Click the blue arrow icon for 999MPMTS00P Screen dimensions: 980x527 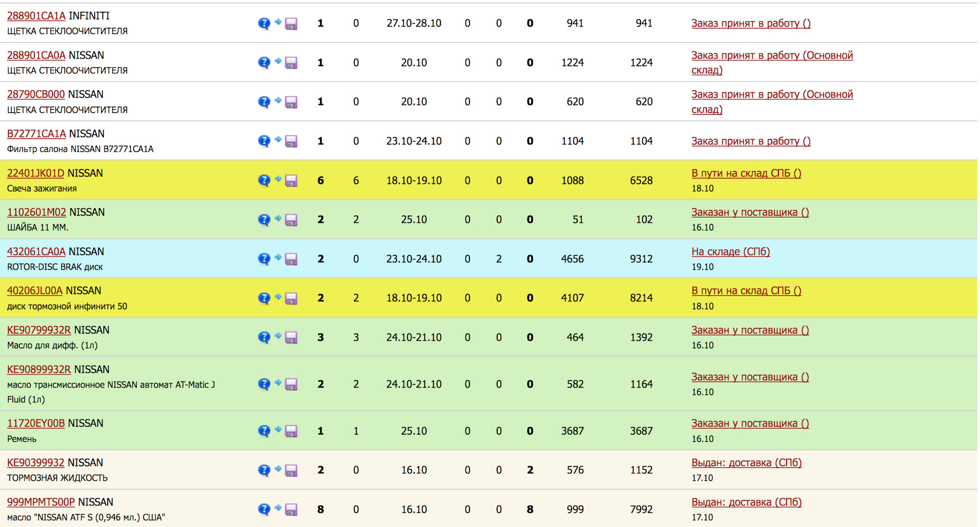(x=278, y=508)
